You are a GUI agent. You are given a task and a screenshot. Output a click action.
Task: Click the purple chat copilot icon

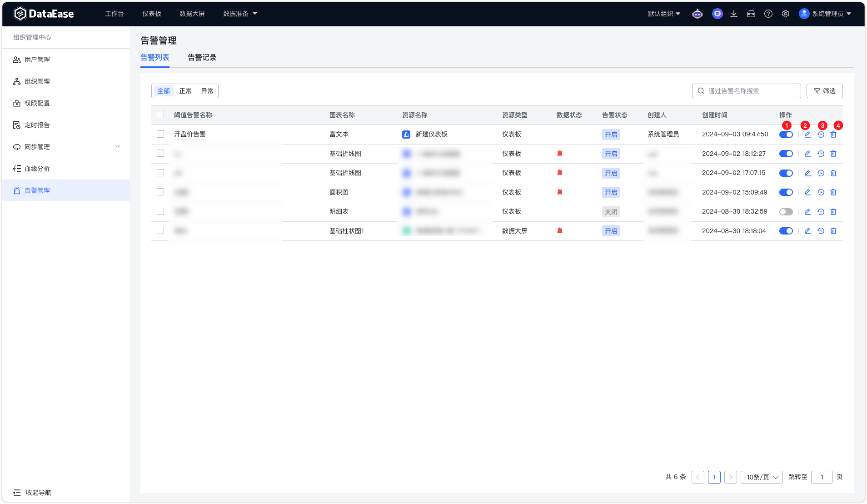click(718, 14)
